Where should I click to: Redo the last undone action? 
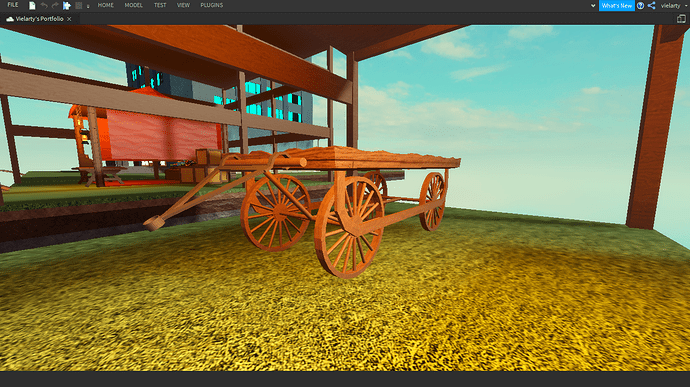click(x=55, y=5)
